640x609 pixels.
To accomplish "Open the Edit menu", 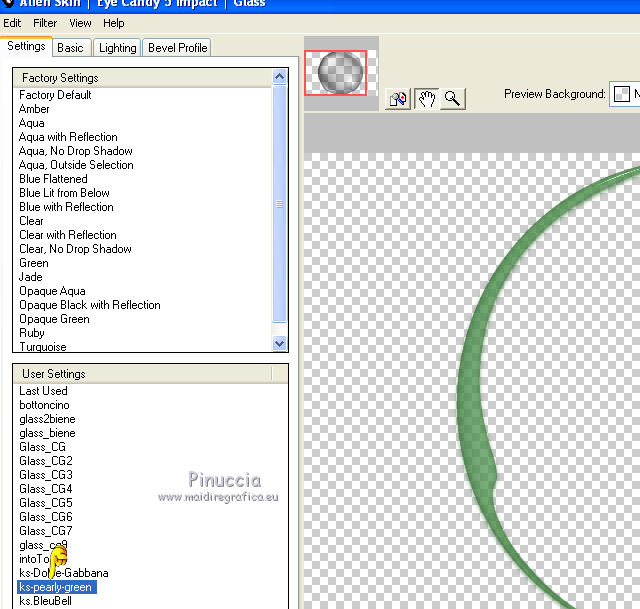I will (12, 23).
